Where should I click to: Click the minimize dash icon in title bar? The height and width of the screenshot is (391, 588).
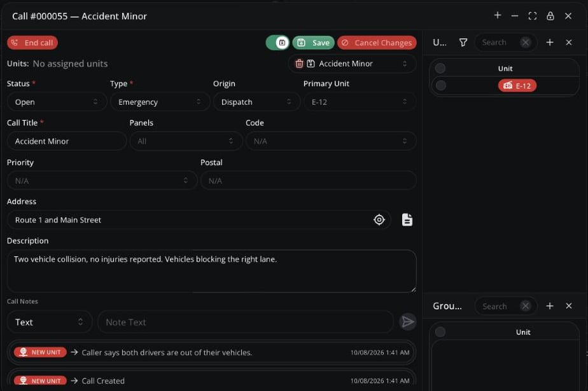point(514,16)
